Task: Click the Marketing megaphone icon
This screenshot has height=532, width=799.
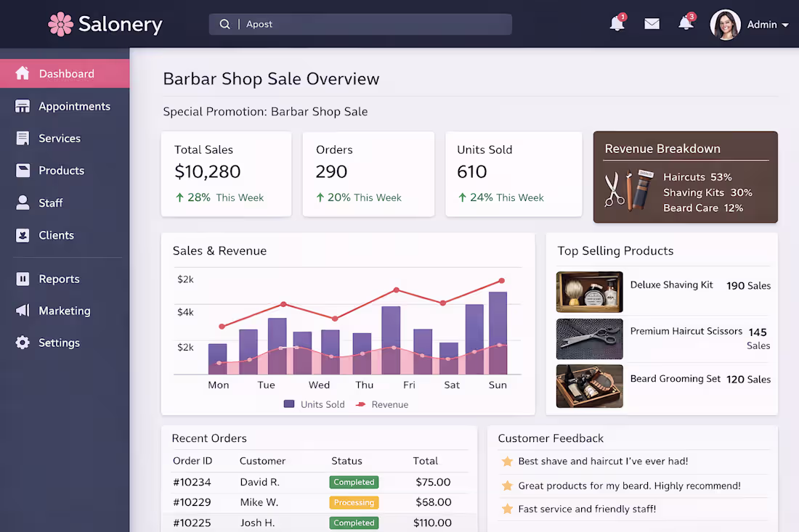Action: click(x=23, y=310)
